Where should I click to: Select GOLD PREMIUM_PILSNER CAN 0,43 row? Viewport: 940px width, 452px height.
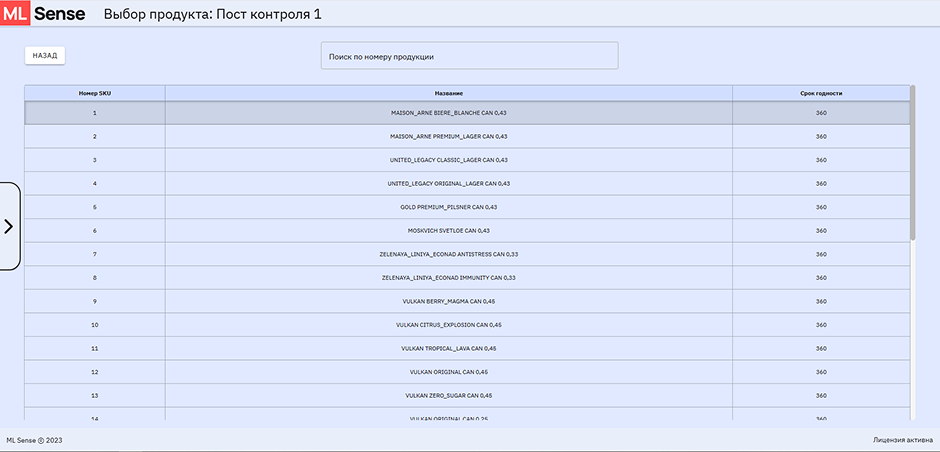coord(448,207)
